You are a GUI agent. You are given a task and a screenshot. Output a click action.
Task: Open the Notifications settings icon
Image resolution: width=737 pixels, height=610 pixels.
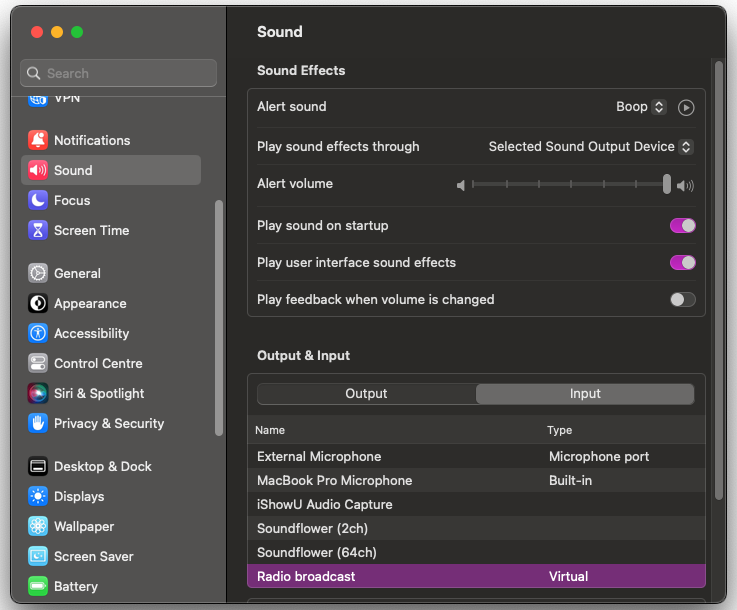point(38,140)
